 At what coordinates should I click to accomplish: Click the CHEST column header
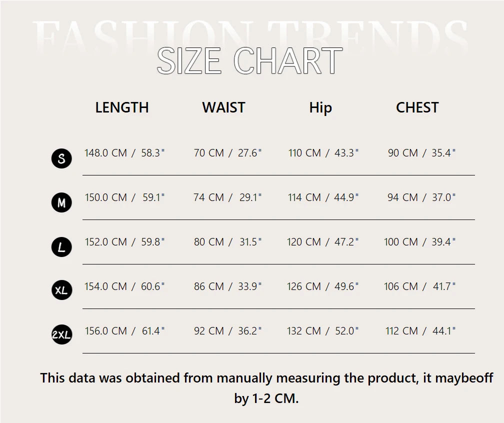417,107
